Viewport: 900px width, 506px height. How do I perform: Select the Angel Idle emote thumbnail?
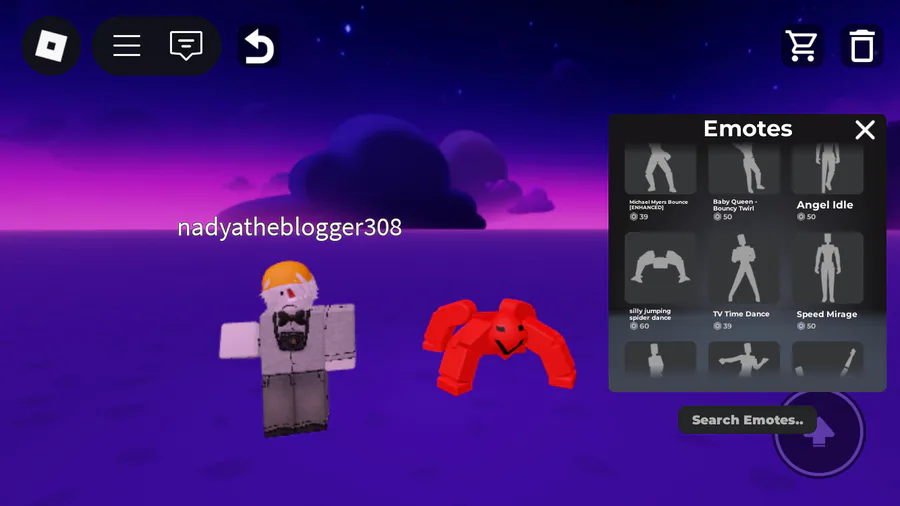(x=828, y=169)
